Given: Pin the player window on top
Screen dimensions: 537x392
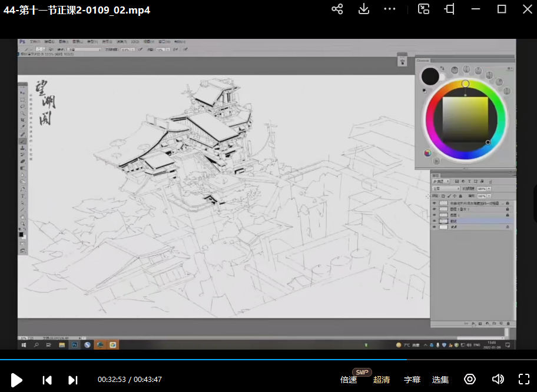Looking at the screenshot, I should click(450, 9).
